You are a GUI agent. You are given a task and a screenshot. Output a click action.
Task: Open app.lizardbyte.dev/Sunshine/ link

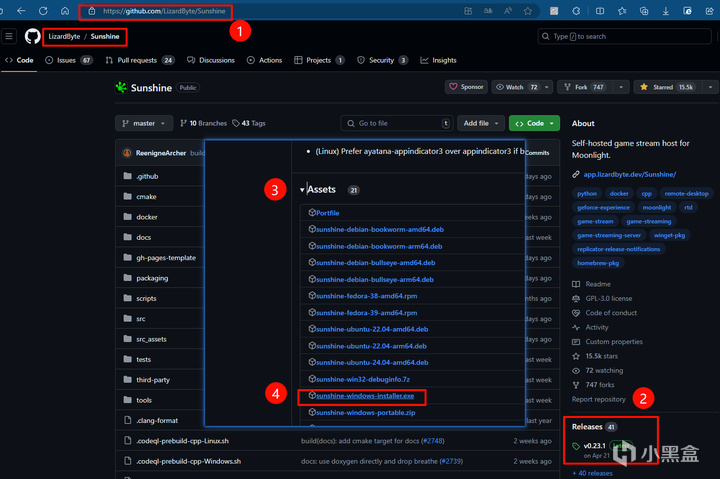[x=630, y=175]
